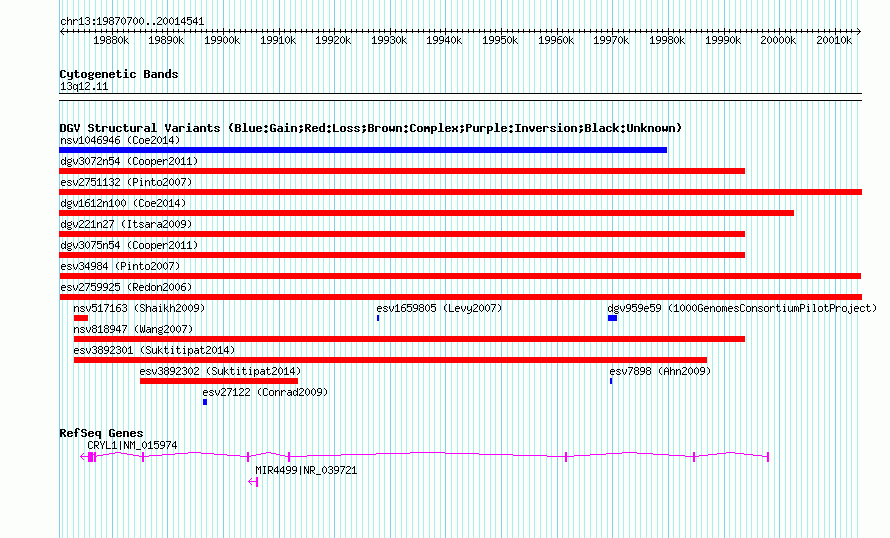The image size is (890, 538).
Task: Click the small blue square under esv27122
Action: tap(205, 402)
